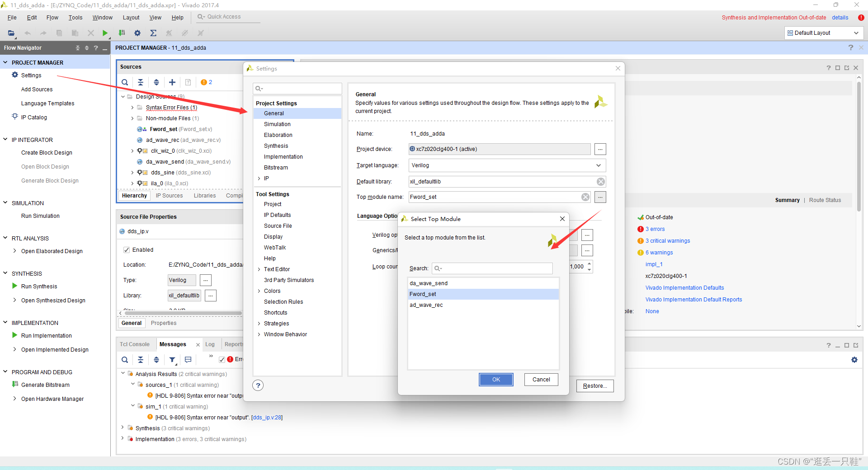Click the Open Project folder toolbar icon

[11, 33]
